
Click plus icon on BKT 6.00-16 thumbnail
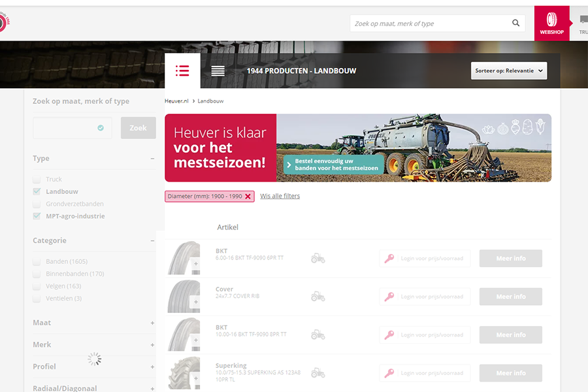coord(196,264)
